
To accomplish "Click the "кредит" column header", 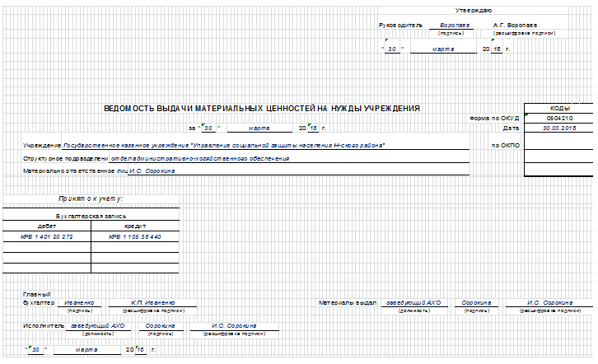I will point(135,226).
